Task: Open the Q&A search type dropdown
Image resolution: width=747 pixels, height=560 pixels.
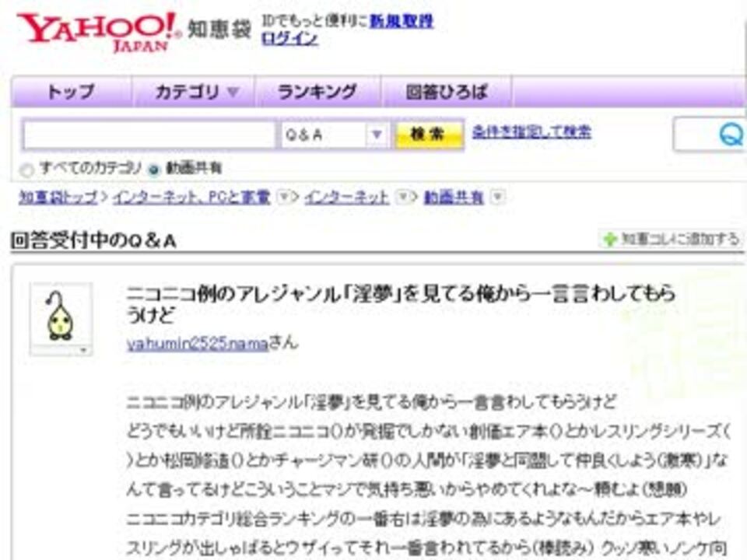Action: (x=335, y=135)
